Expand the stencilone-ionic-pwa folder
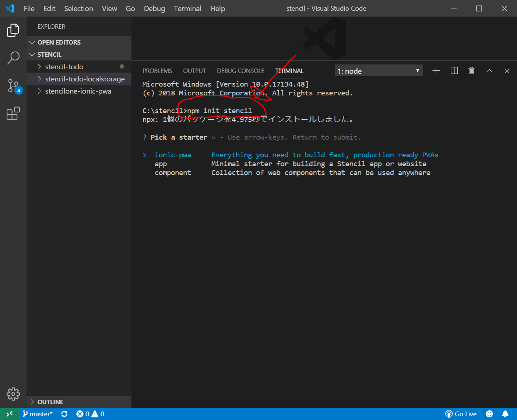 [x=78, y=91]
